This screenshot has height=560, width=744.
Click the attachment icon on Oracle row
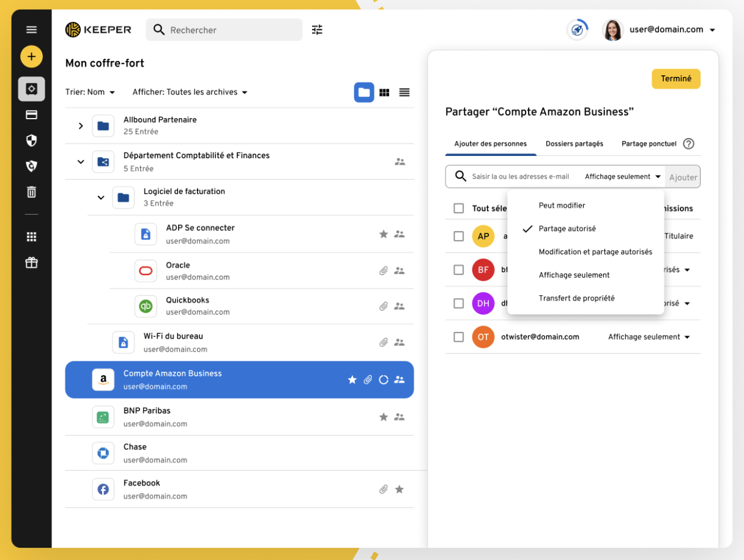[x=384, y=270]
